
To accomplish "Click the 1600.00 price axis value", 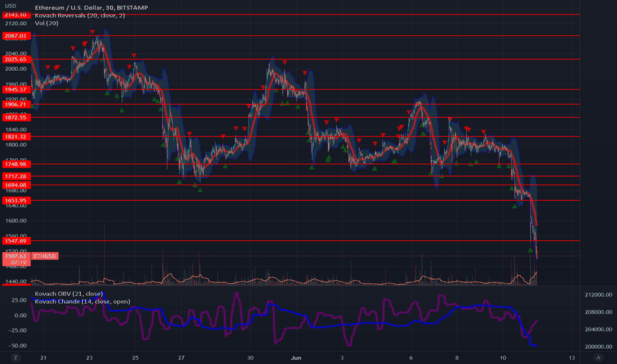I will (16, 221).
